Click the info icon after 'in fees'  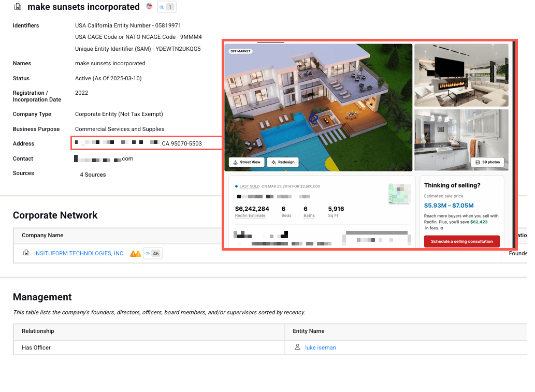coord(441,228)
